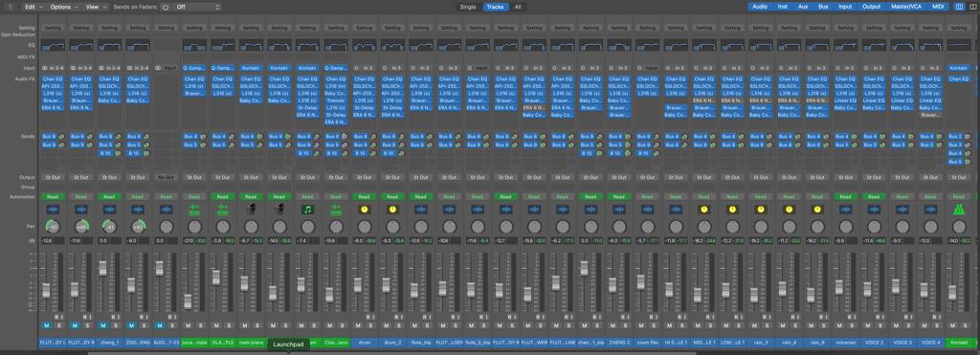Click the Sends on Faders power icon
The image size is (980, 355).
[166, 7]
